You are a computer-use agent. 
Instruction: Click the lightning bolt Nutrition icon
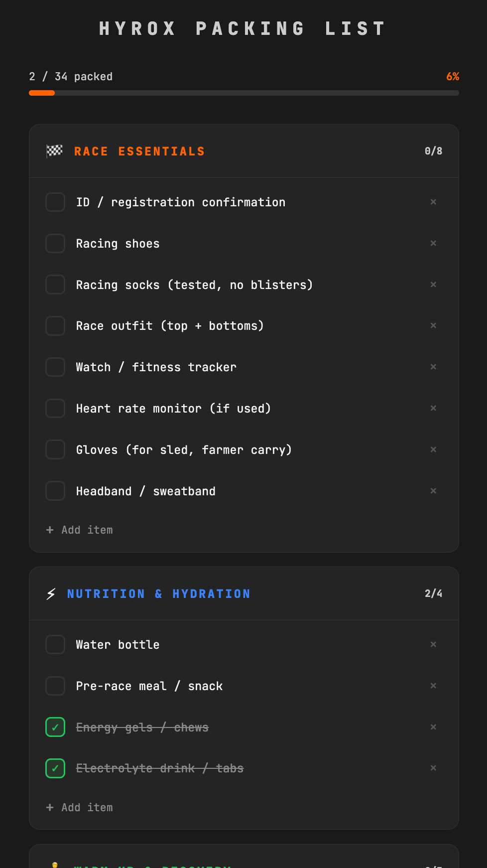click(51, 593)
